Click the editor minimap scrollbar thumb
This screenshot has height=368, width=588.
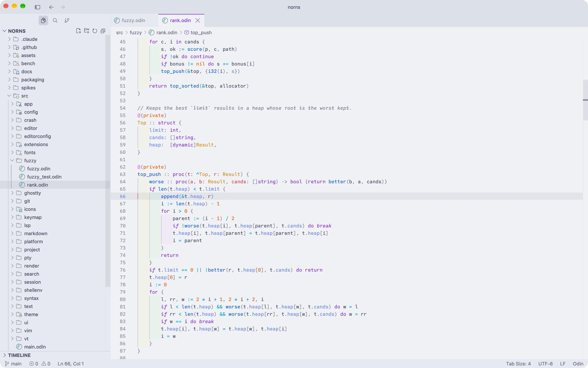click(x=585, y=100)
